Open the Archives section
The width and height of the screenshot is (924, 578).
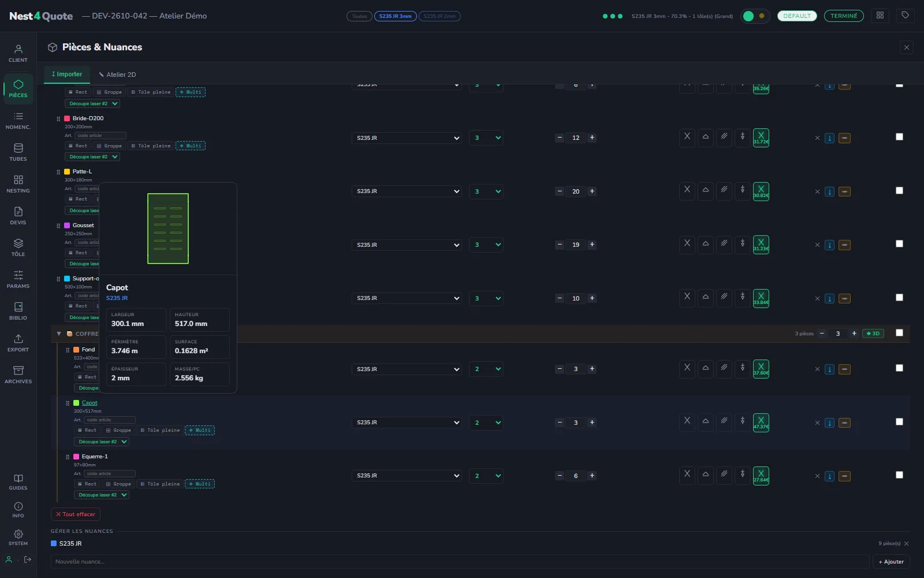tap(18, 375)
